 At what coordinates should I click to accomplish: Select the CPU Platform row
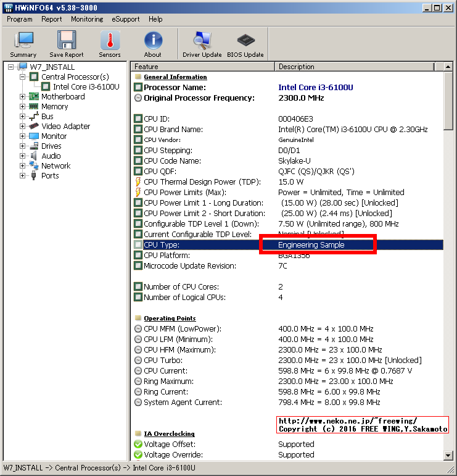289,256
